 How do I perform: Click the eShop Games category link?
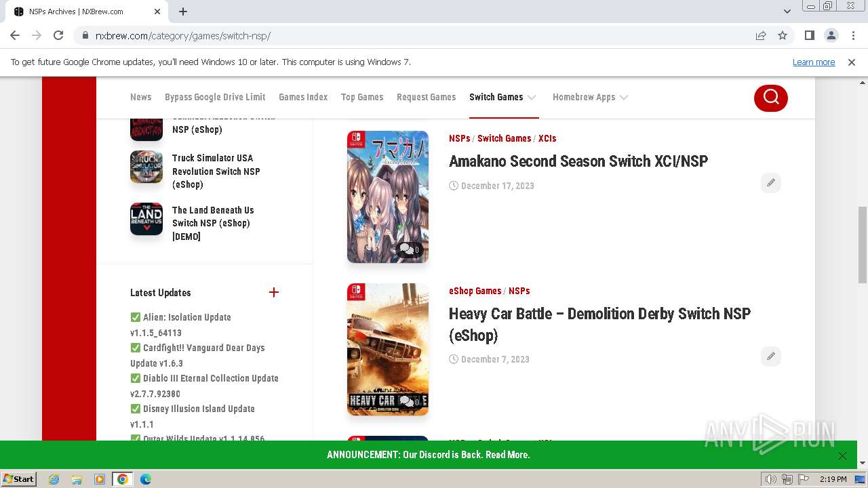point(475,291)
